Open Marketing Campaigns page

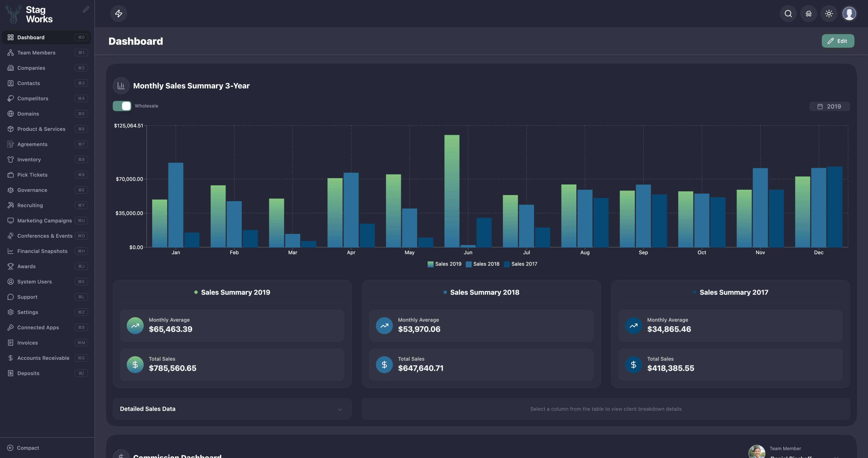coord(47,221)
